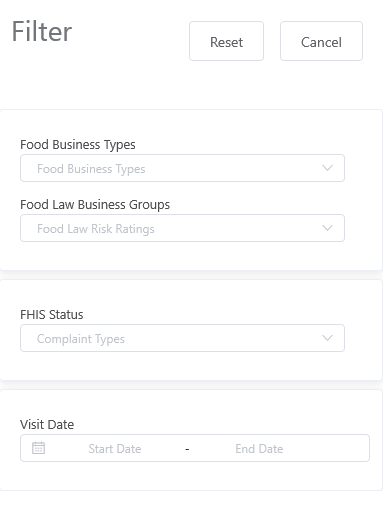Click the Food Law Business Groups label
The height and width of the screenshot is (513, 389).
[x=95, y=205]
